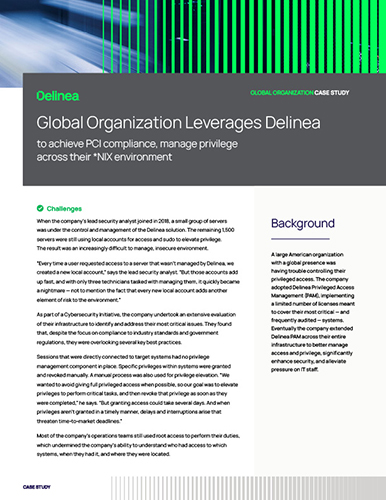Click the paragraph starting 'Every time a user requested access'

(x=138, y=282)
